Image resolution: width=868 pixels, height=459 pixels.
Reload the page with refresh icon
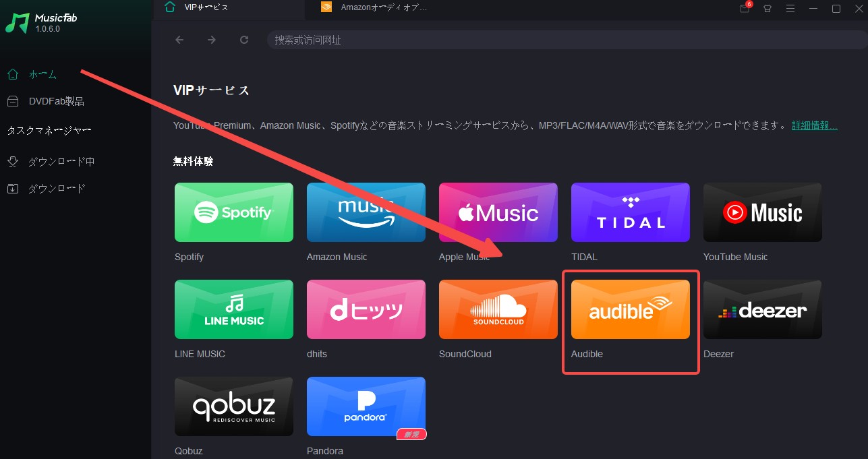point(244,40)
